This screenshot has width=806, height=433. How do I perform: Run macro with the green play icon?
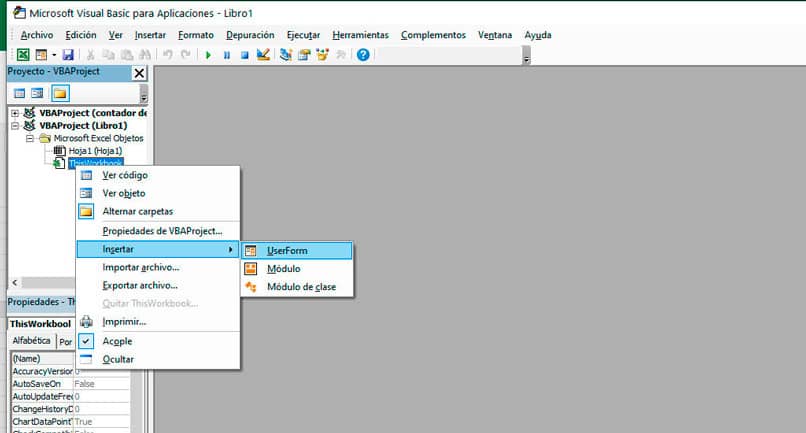tap(208, 55)
